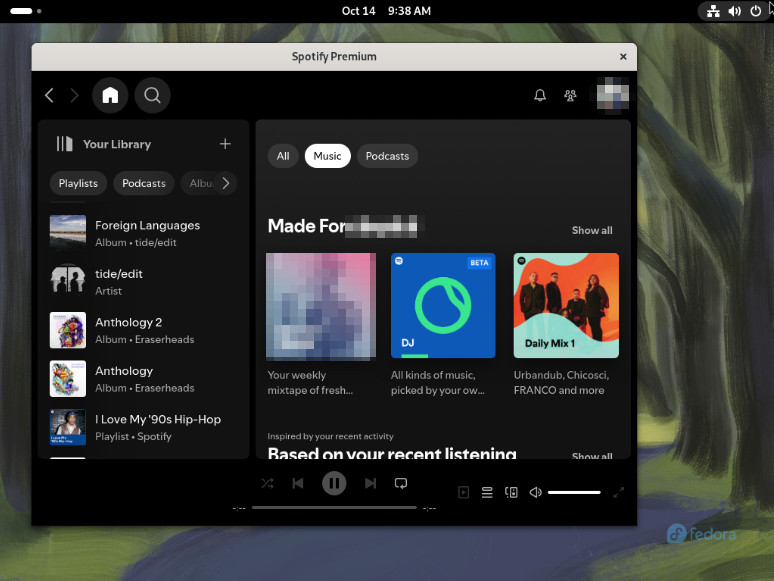This screenshot has height=581, width=774.
Task: Open the Friend Activity icon
Action: tap(570, 95)
